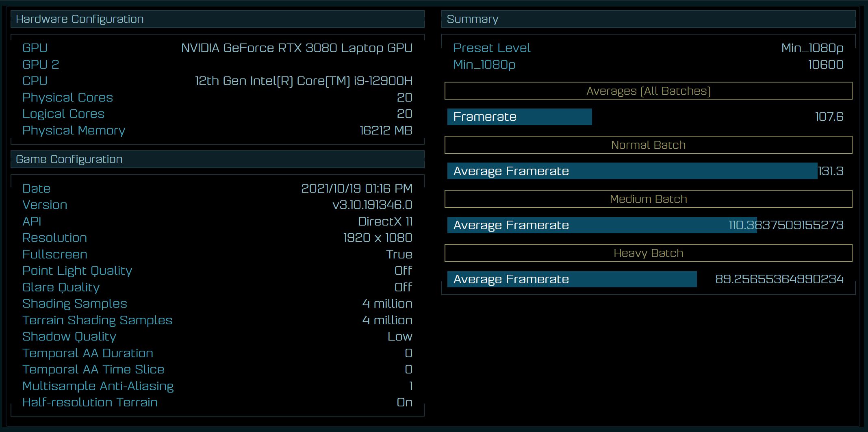This screenshot has width=868, height=432.
Task: Select the Normal Batch header
Action: tap(649, 145)
